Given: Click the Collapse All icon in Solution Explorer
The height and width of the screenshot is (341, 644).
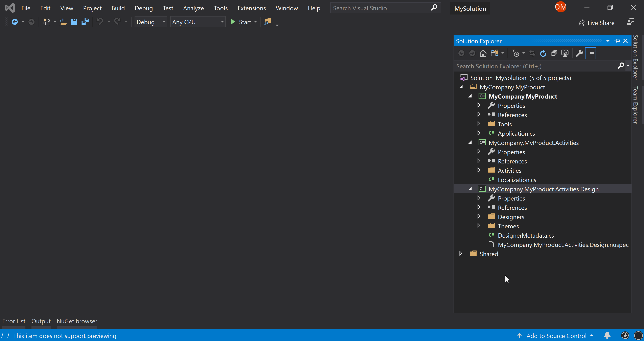Looking at the screenshot, I should [554, 53].
